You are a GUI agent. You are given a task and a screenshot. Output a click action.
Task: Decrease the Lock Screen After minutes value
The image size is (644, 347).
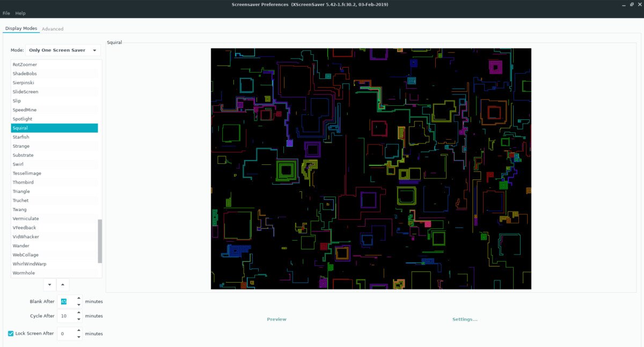(x=79, y=337)
